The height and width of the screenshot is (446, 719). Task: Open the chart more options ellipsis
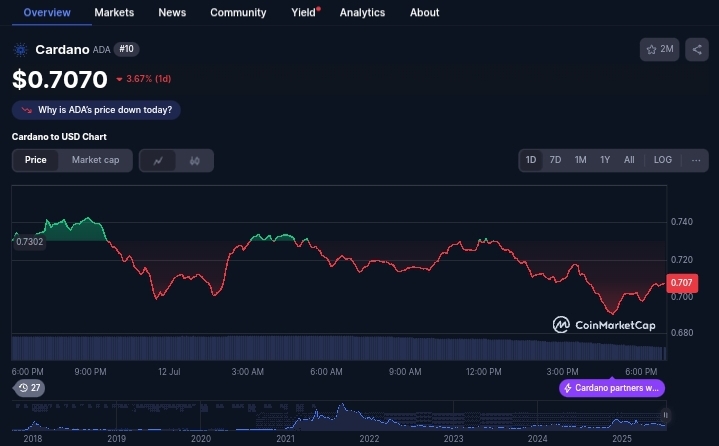pos(696,160)
